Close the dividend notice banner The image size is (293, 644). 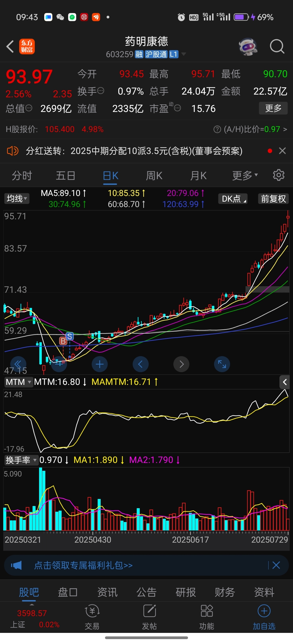coord(282,151)
